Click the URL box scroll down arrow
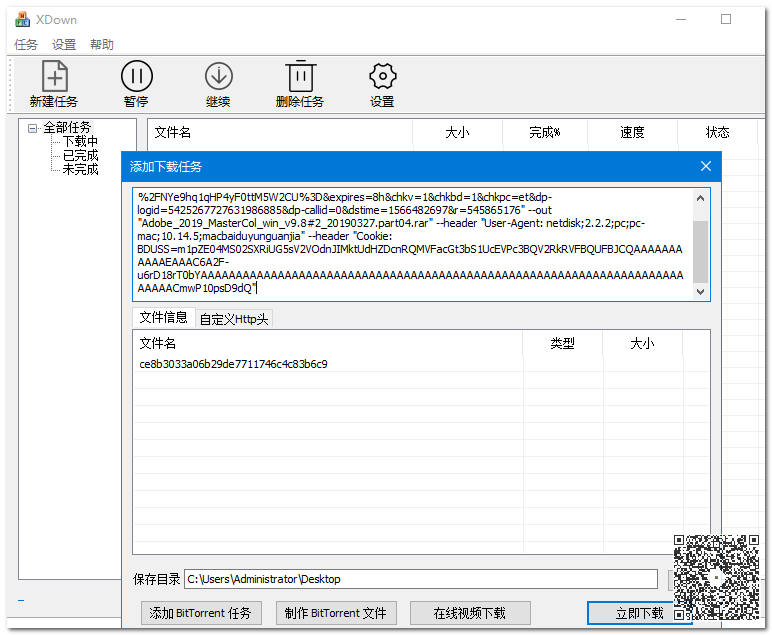 point(701,291)
